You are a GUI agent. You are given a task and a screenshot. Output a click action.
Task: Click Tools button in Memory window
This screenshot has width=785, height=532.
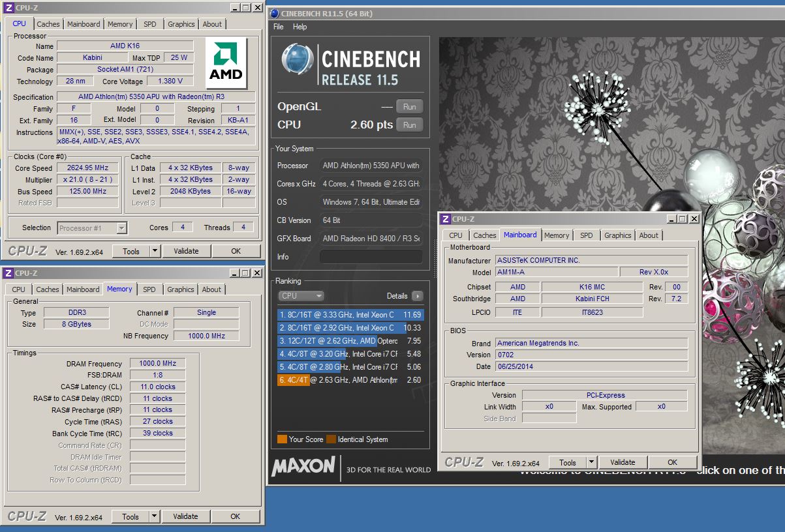tap(131, 516)
